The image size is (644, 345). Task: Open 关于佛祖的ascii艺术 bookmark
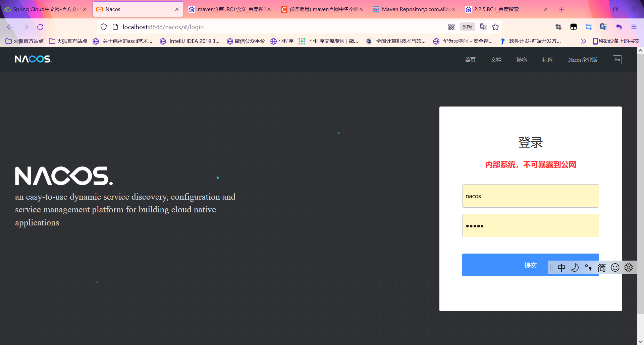[123, 41]
